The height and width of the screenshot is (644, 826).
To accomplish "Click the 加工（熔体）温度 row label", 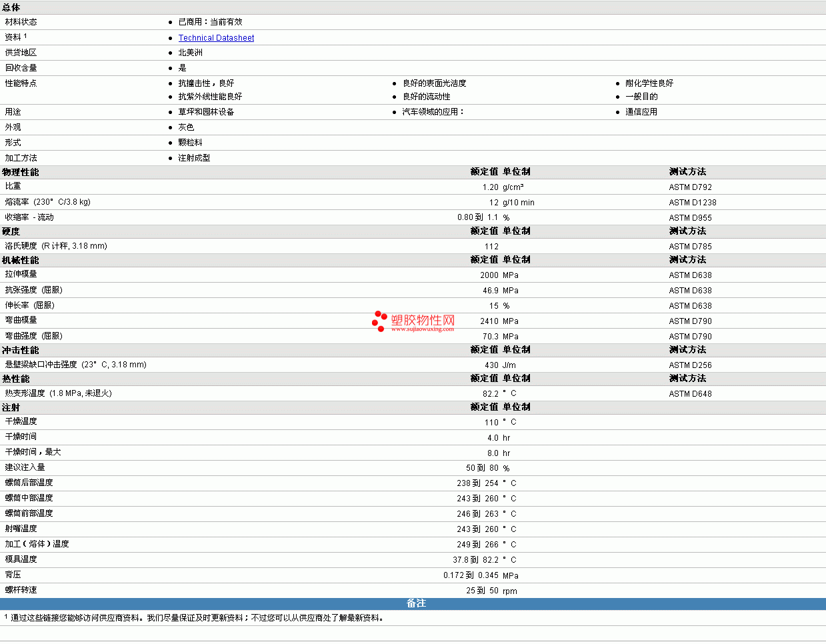I will point(37,544).
